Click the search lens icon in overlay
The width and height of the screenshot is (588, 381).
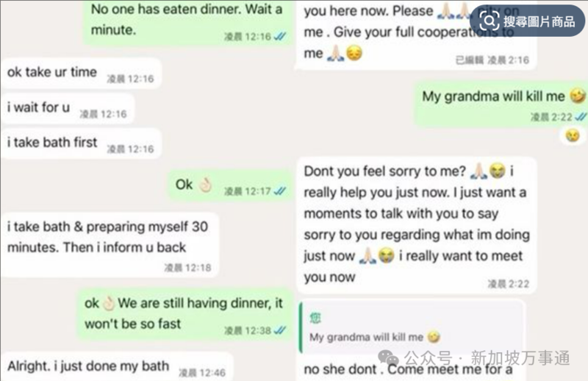[490, 21]
